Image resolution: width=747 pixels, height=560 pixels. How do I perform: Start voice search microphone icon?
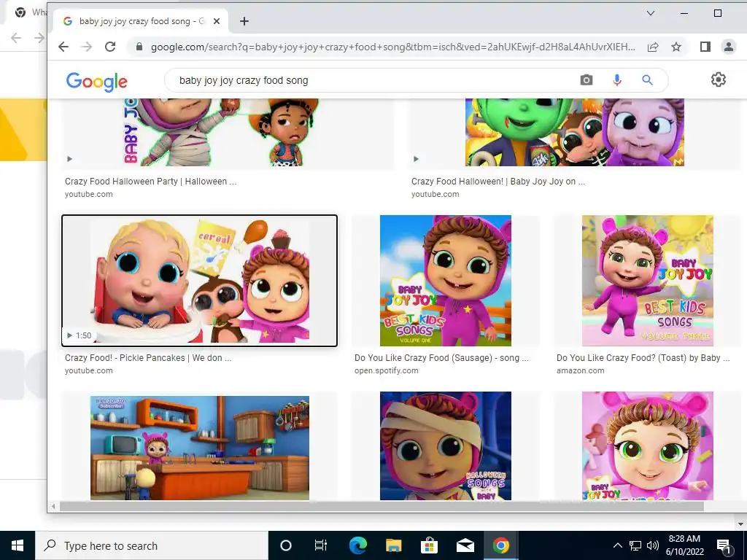pos(616,80)
